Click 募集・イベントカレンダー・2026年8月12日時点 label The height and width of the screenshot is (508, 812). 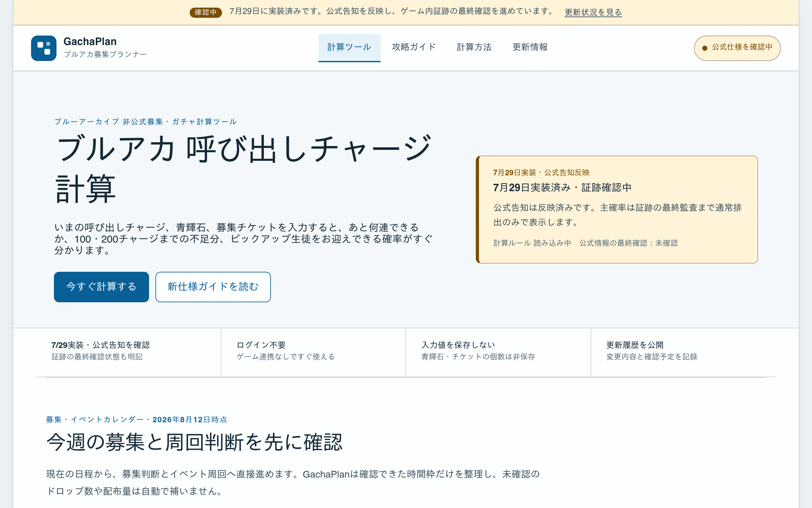[137, 420]
